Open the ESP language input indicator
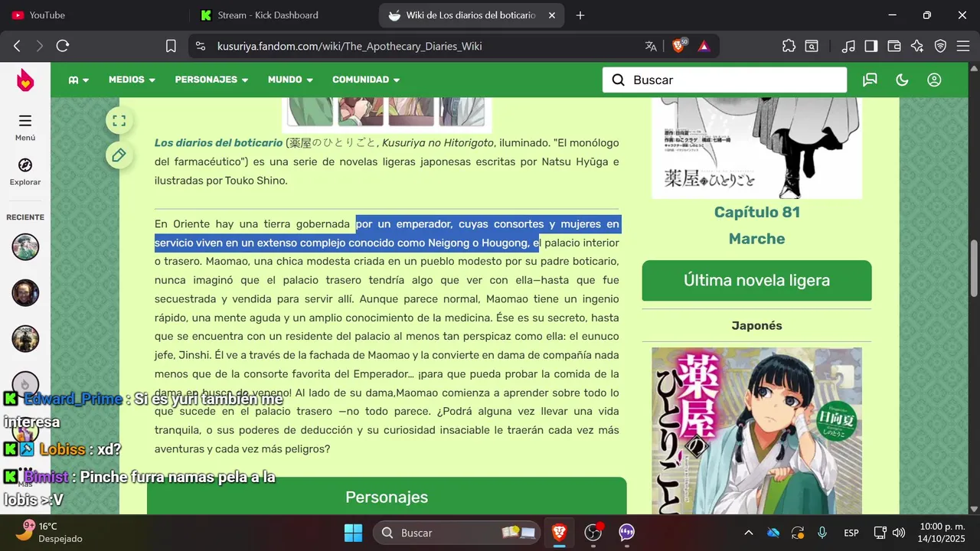This screenshot has width=980, height=551. [851, 533]
